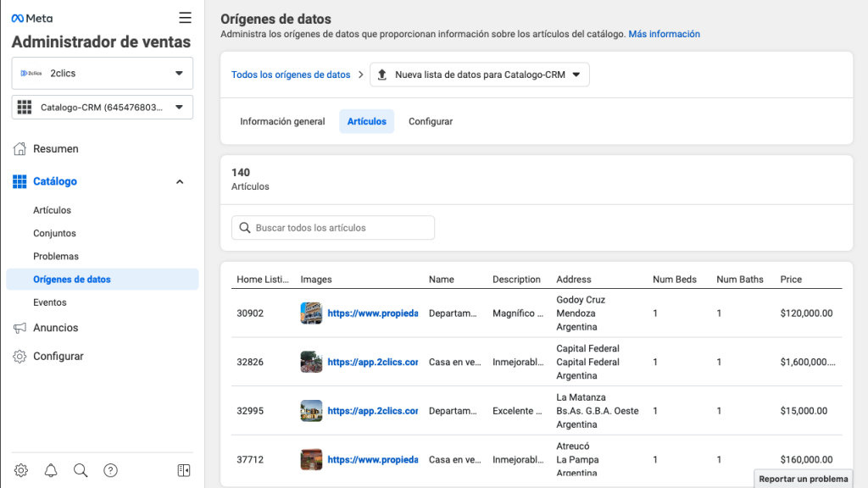This screenshot has width=868, height=488.
Task: Open thumbnail image for listing 32826
Action: (x=311, y=362)
